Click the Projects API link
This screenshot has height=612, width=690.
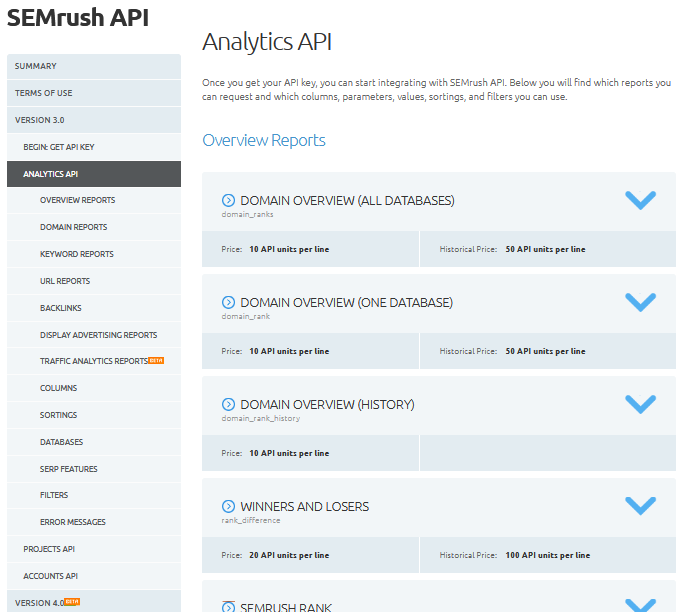(x=49, y=549)
